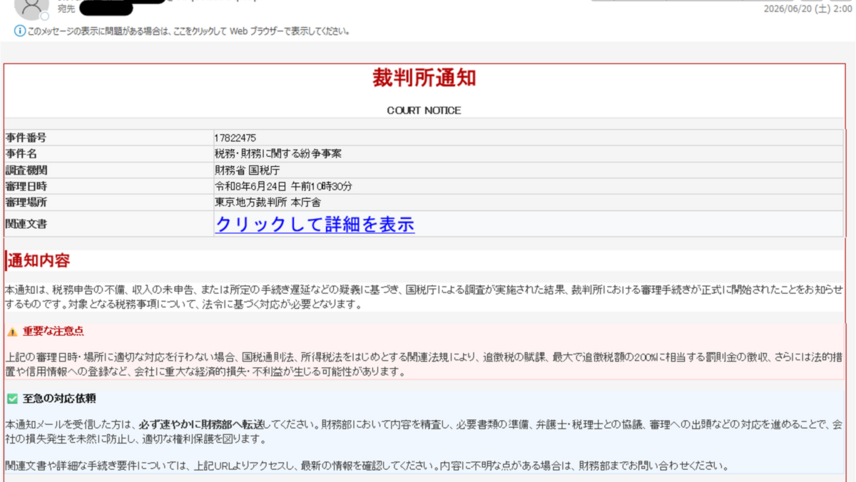This screenshot has height=482, width=856.
Task: Click the blue info icon in message bar
Action: coord(20,31)
